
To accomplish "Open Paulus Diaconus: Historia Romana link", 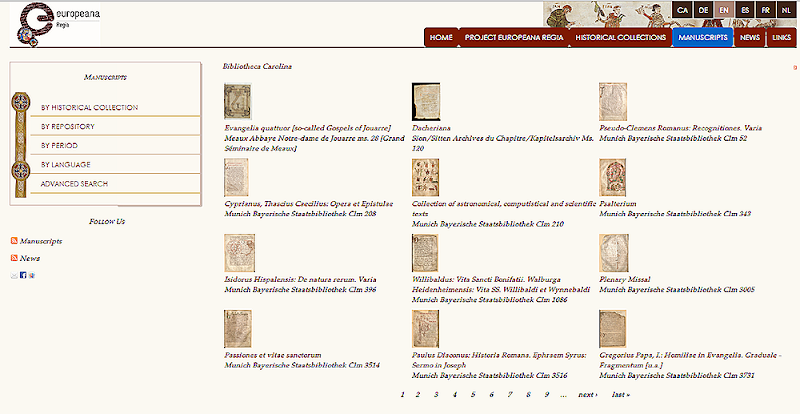I will point(499,360).
